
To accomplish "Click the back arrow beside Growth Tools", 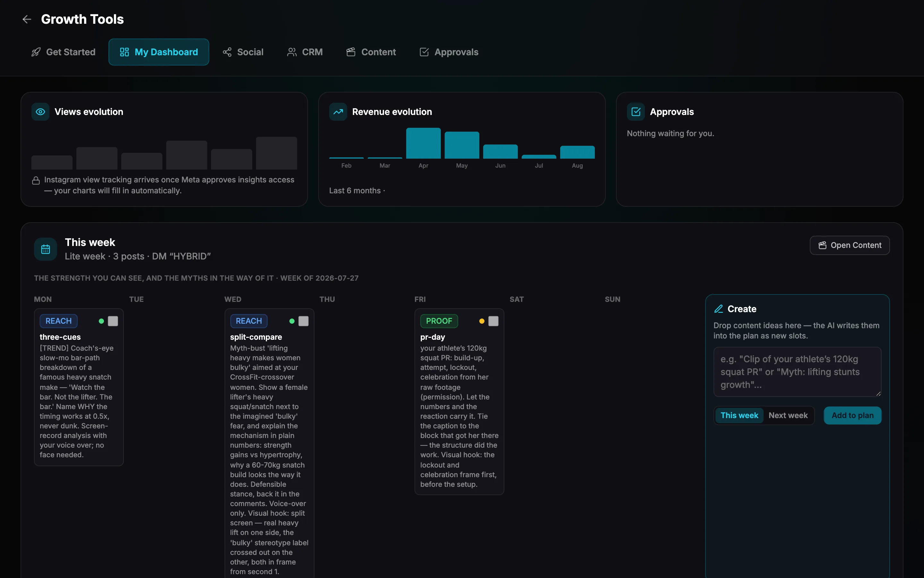I will pos(27,19).
